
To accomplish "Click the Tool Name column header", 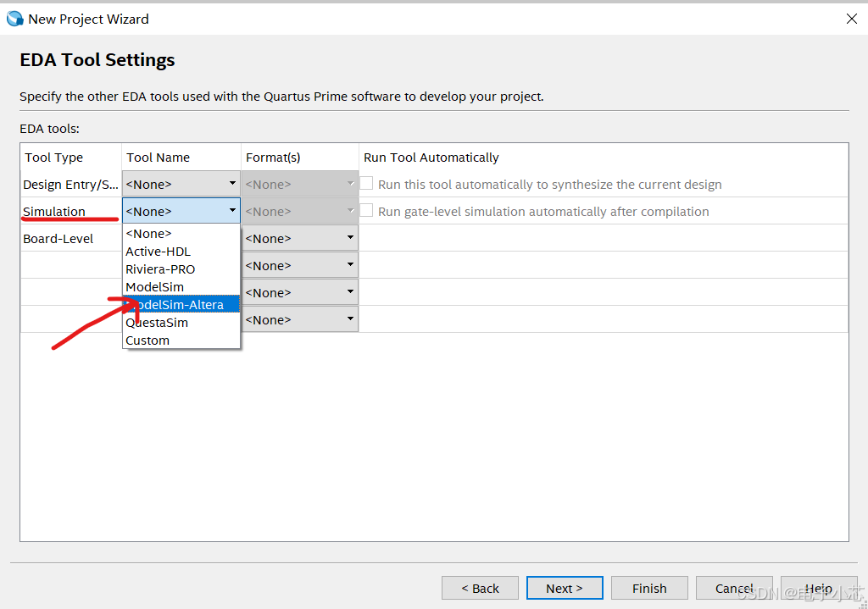I will tap(159, 158).
